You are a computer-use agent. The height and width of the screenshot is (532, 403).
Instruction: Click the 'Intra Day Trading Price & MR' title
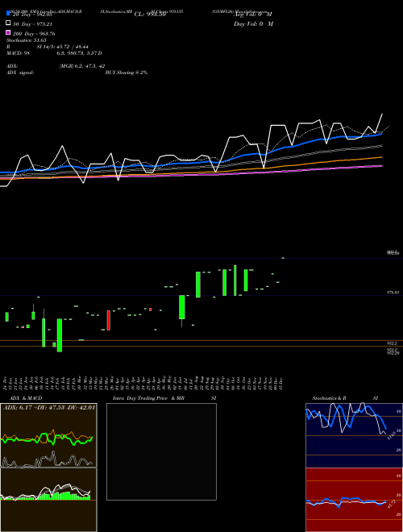[148, 398]
